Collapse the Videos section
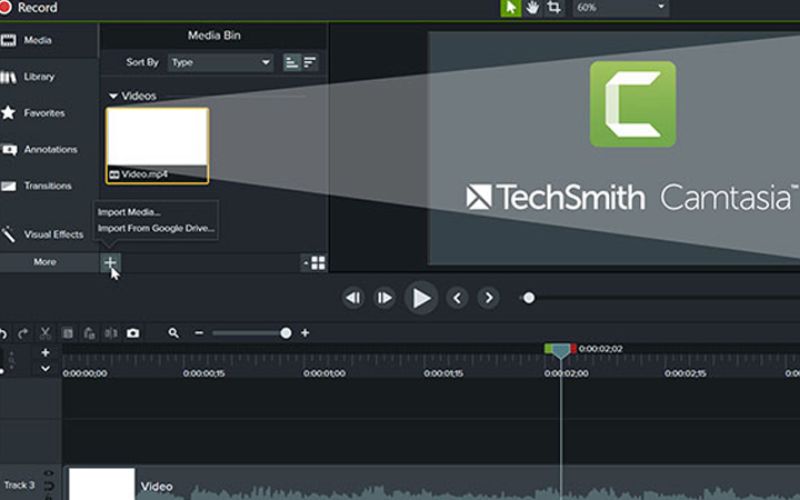This screenshot has width=800, height=500. tap(113, 96)
